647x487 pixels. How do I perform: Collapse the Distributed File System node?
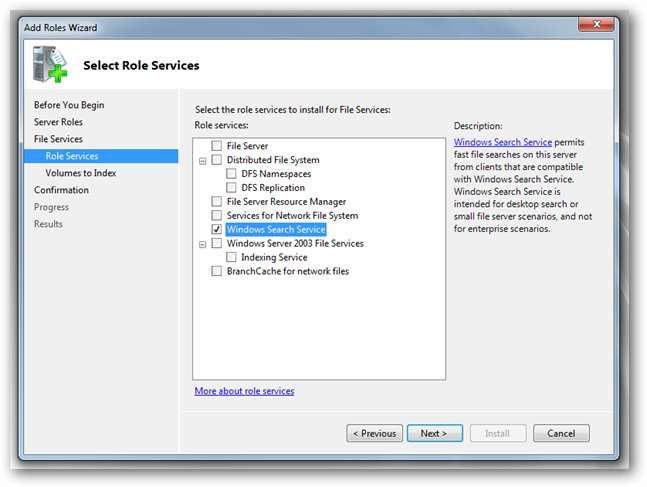pyautogui.click(x=203, y=161)
